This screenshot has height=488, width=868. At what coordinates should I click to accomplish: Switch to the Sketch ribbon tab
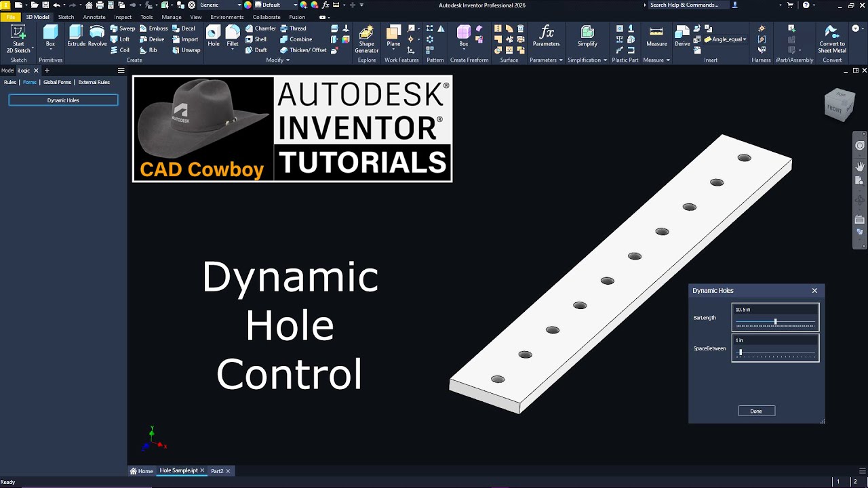point(66,17)
